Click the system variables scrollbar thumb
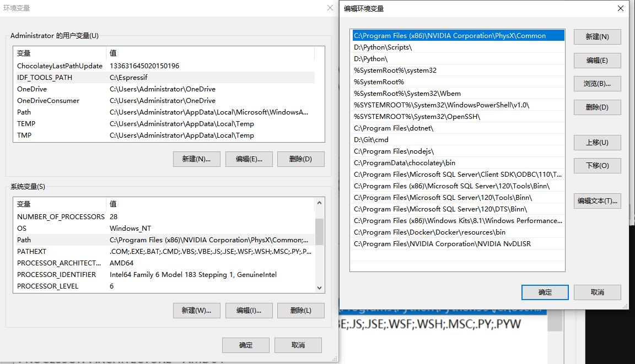The image size is (635, 364). click(320, 231)
